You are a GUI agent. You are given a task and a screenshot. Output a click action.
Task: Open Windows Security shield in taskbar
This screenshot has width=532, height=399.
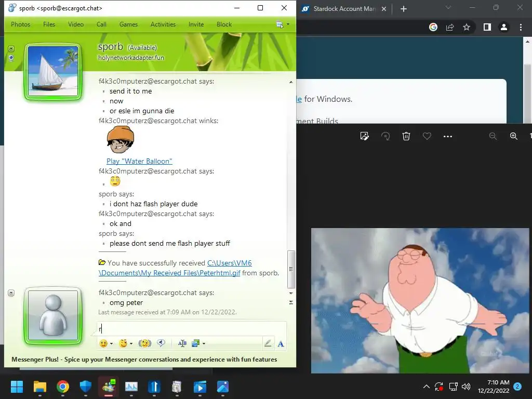coord(86,387)
